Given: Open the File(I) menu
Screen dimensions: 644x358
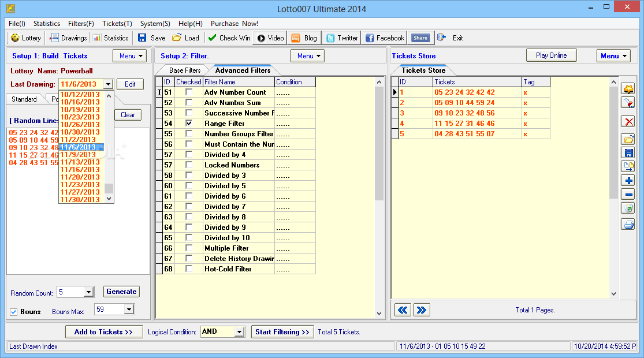Looking at the screenshot, I should click(17, 24).
